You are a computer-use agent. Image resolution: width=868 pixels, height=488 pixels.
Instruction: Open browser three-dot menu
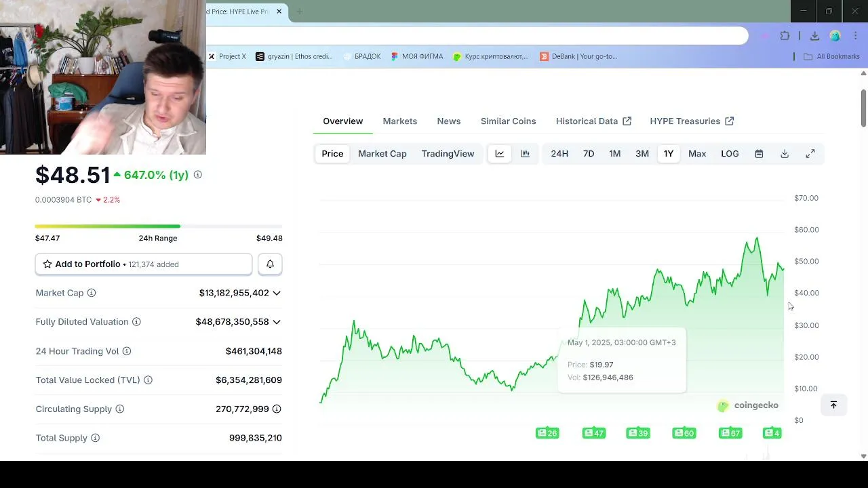coord(855,36)
